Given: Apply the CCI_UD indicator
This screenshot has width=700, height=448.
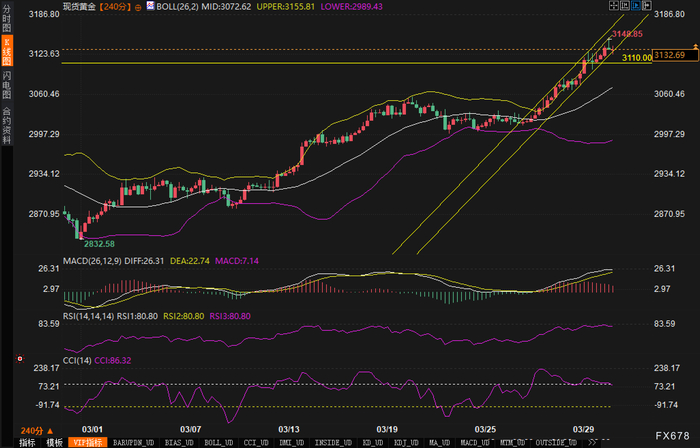Looking at the screenshot, I should 256,443.
